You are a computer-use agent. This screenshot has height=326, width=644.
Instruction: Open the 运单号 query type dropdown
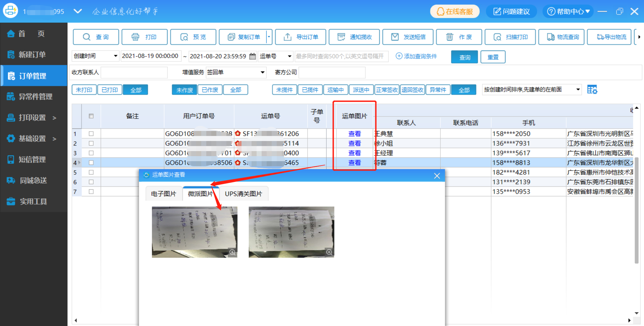(x=276, y=56)
